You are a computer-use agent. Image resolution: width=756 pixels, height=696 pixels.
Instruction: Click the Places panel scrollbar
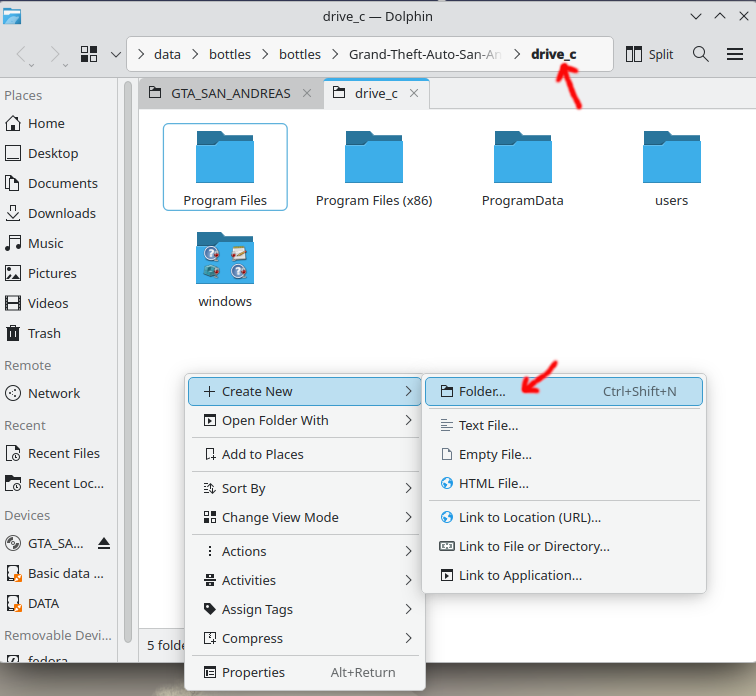click(x=128, y=361)
